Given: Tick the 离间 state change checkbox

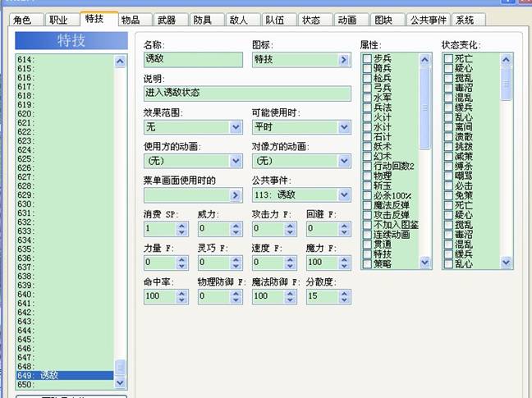Looking at the screenshot, I should click(x=448, y=127).
